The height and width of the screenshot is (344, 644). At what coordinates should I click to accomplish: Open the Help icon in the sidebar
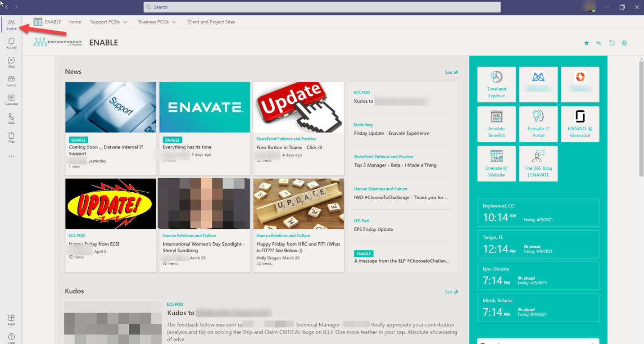point(11,339)
